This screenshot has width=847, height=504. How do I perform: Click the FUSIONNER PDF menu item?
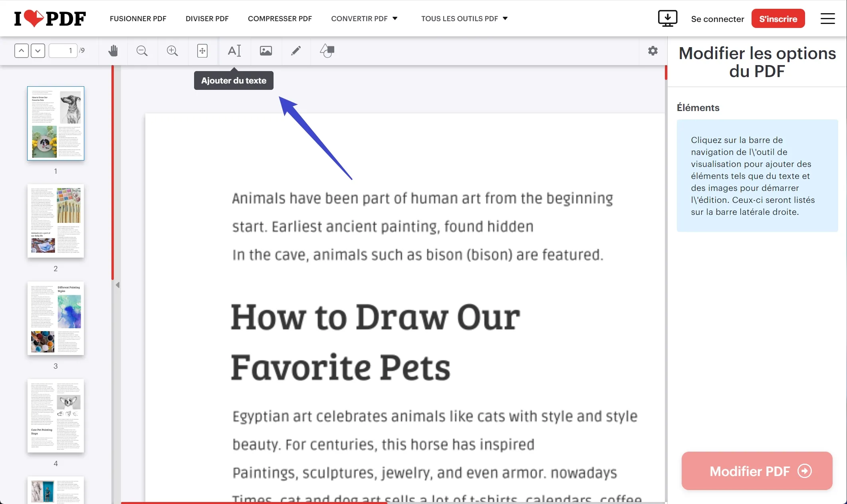(x=137, y=18)
